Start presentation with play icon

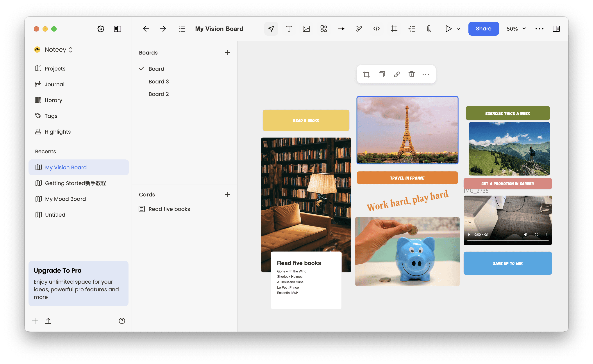pyautogui.click(x=448, y=29)
